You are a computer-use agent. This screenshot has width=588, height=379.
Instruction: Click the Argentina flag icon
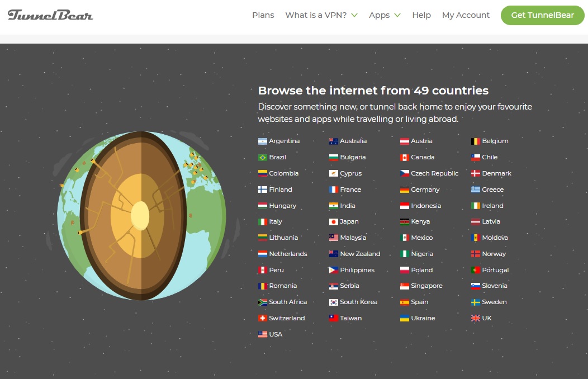point(263,141)
